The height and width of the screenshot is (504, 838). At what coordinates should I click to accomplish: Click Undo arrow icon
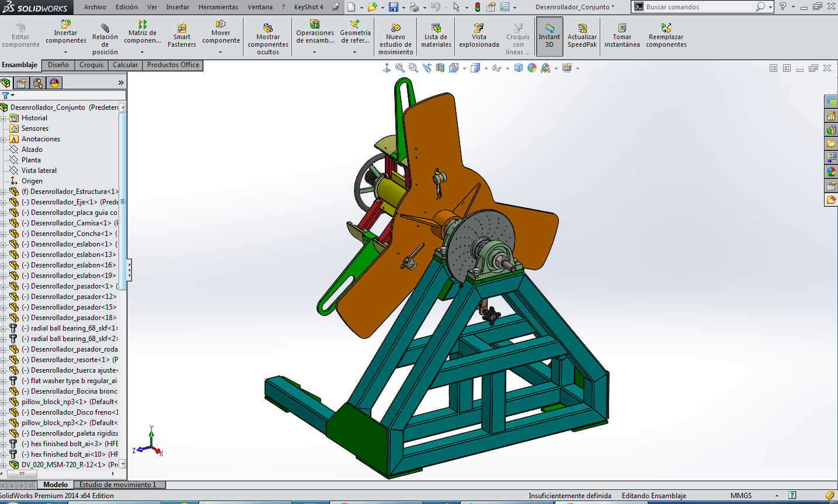coord(436,7)
